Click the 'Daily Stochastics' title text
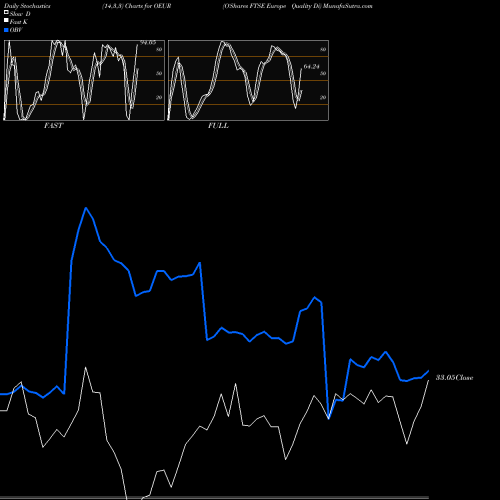Image resolution: width=500 pixels, height=500 pixels. (x=27, y=6)
